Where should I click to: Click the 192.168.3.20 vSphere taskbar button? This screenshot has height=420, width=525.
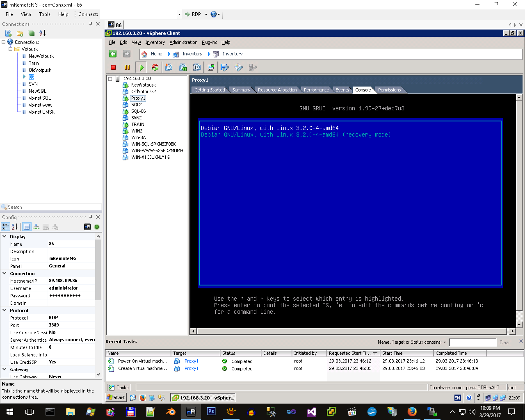tap(203, 397)
